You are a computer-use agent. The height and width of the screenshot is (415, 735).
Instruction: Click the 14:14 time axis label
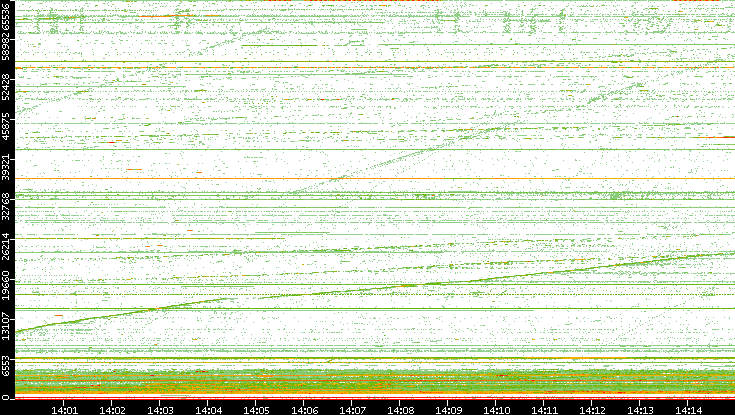click(688, 411)
